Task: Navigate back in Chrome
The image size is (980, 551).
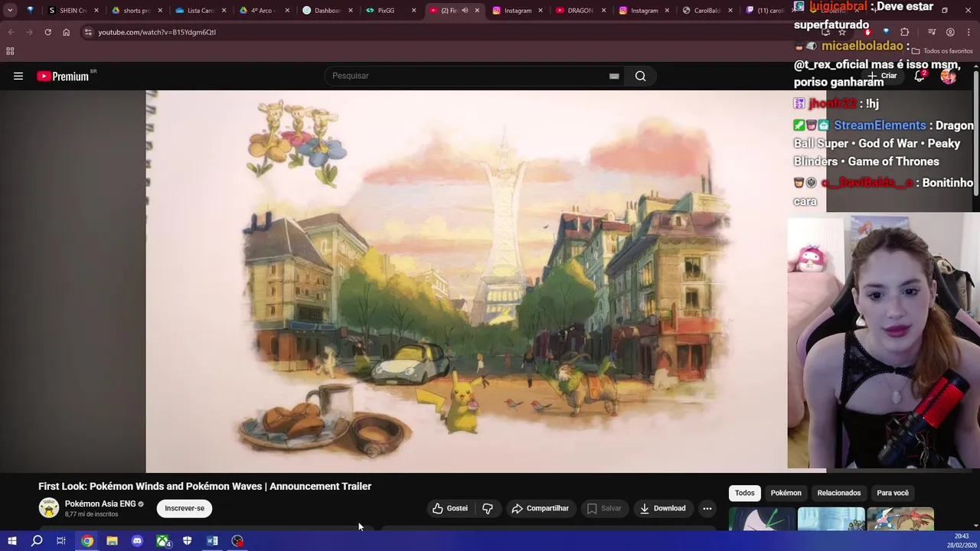Action: (x=11, y=32)
